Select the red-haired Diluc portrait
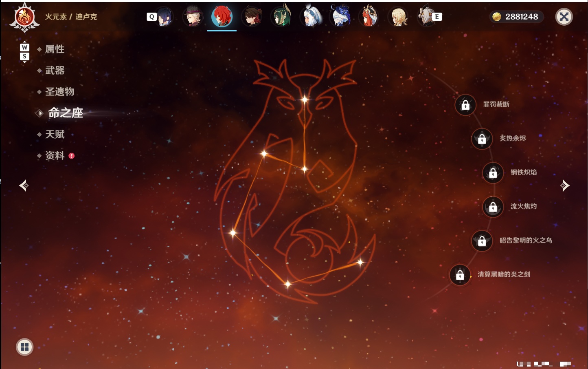Viewport: 588px width, 369px height. [x=222, y=17]
